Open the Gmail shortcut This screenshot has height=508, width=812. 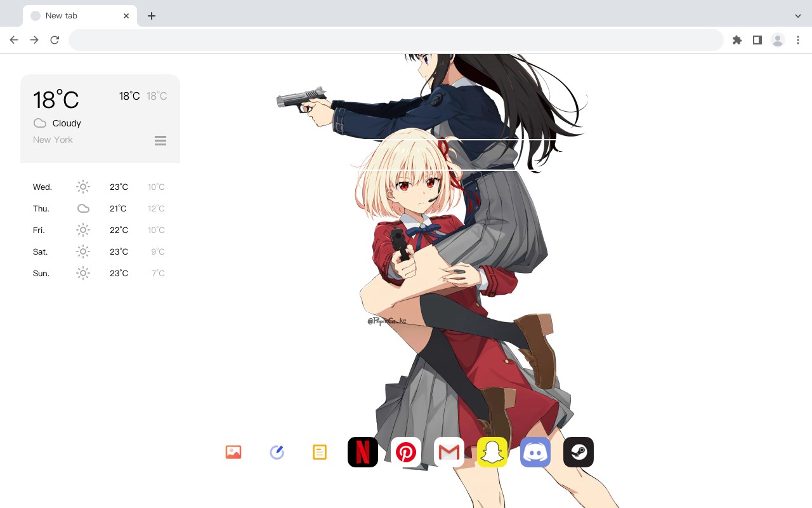pyautogui.click(x=449, y=452)
